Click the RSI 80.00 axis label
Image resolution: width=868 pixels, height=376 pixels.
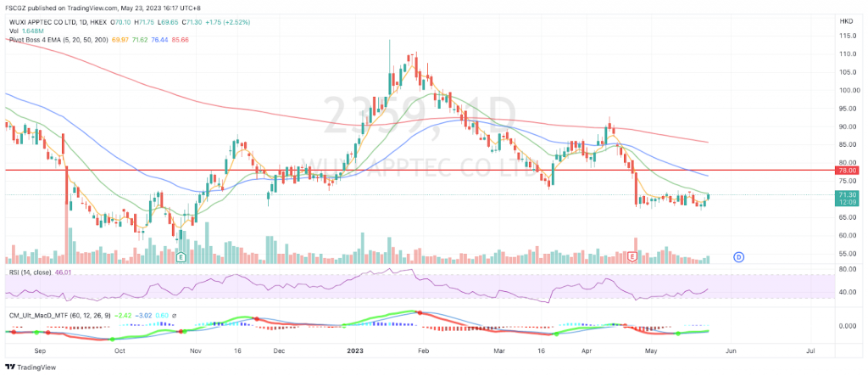847,270
